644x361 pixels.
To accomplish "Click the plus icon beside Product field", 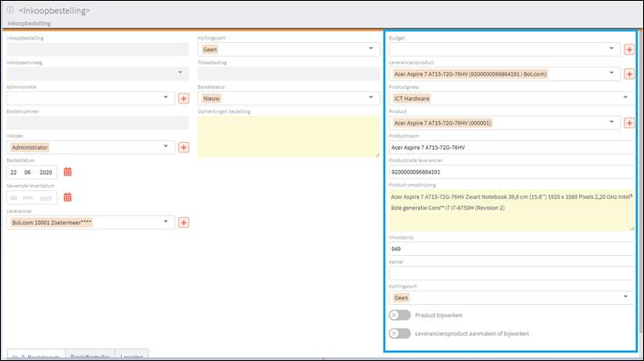I will point(629,124).
